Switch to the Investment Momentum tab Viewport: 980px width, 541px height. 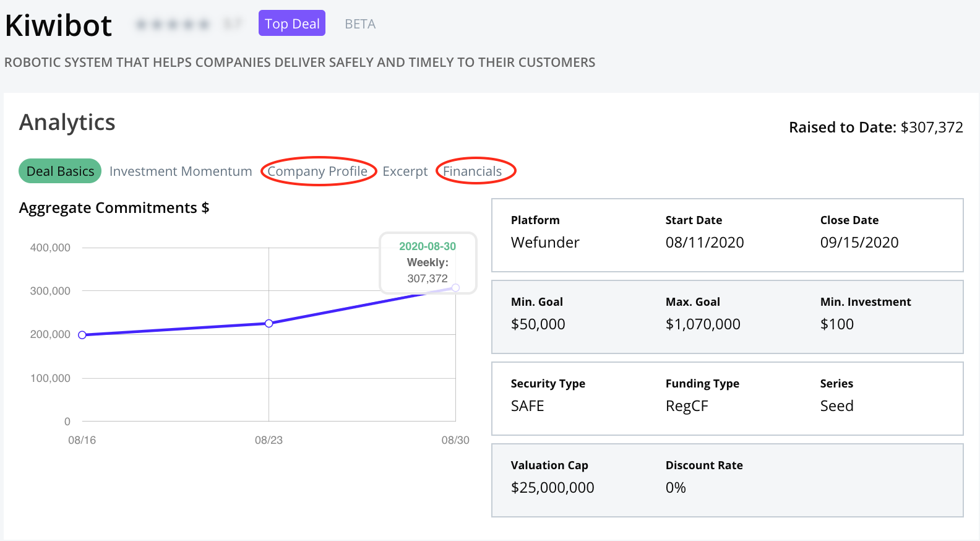coord(181,171)
